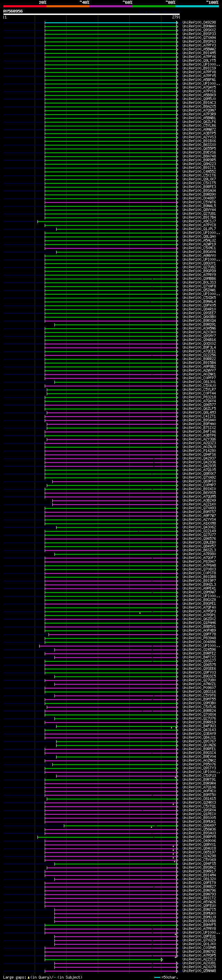Choose the UniRef100_Q7XUZ9 hit name

point(199,940)
